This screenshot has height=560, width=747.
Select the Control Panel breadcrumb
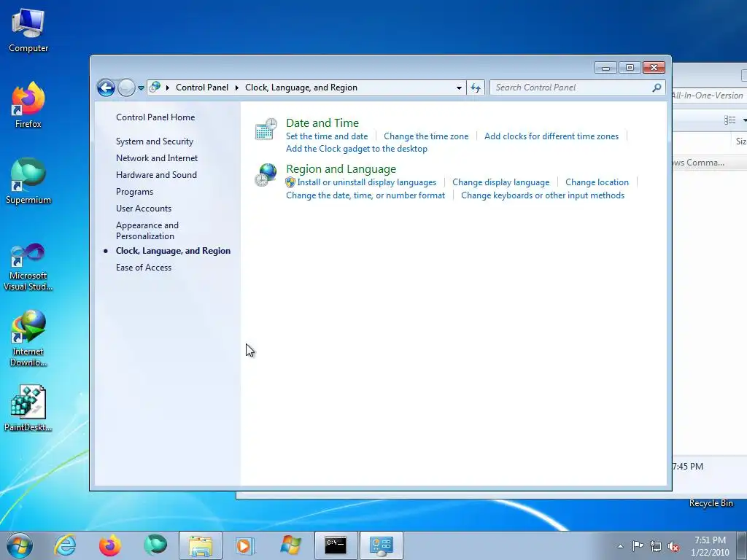click(x=202, y=87)
